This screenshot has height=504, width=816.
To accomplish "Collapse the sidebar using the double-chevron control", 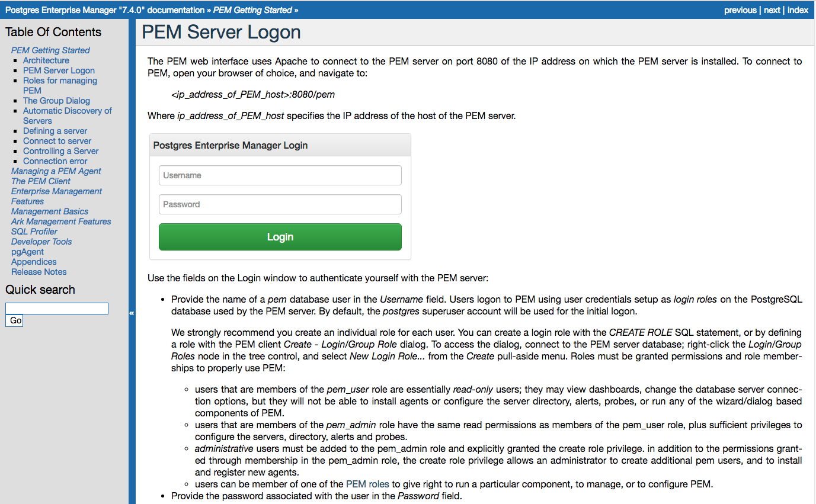I will pos(132,313).
